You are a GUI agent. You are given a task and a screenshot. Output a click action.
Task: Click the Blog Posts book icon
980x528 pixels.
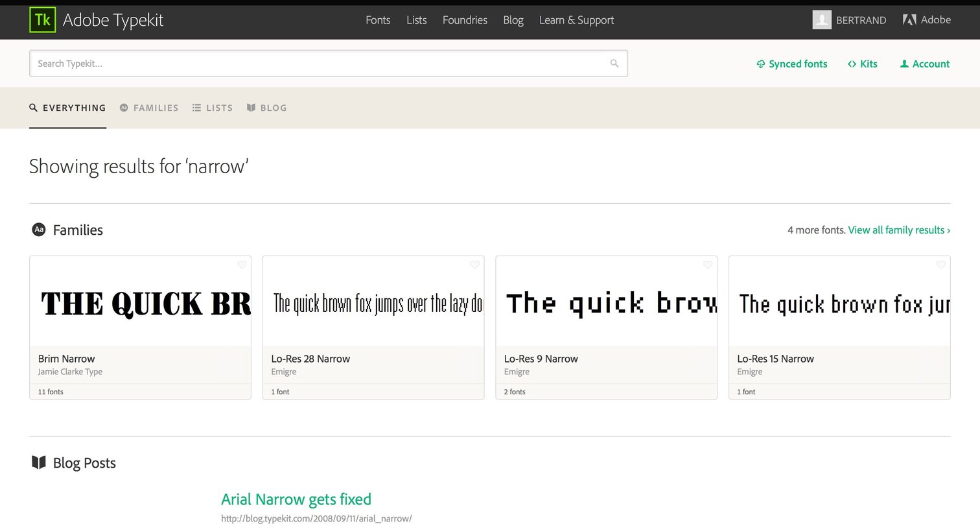click(39, 462)
